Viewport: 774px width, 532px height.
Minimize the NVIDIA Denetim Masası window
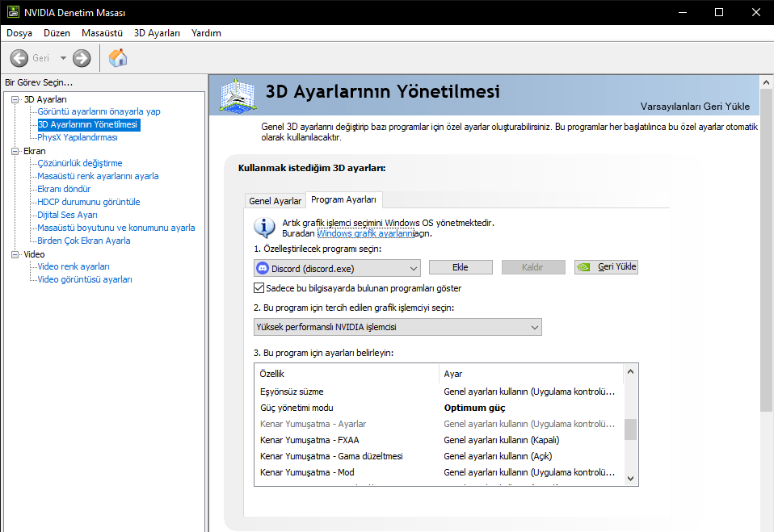click(683, 12)
